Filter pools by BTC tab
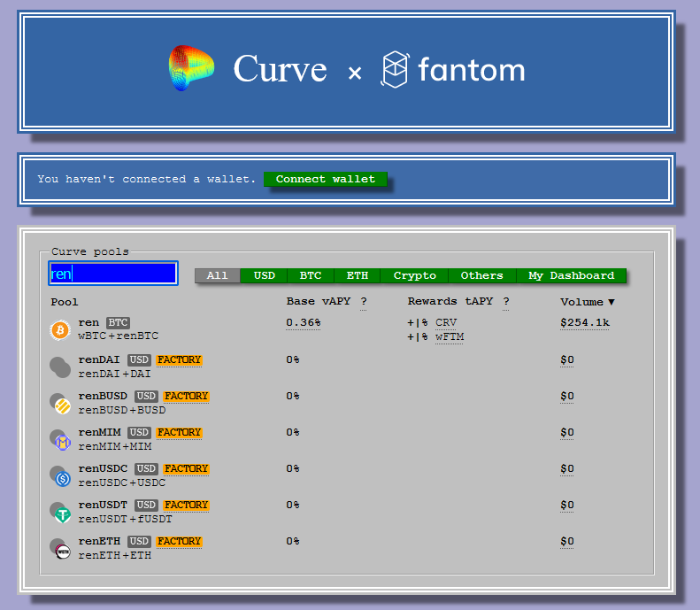 [311, 275]
